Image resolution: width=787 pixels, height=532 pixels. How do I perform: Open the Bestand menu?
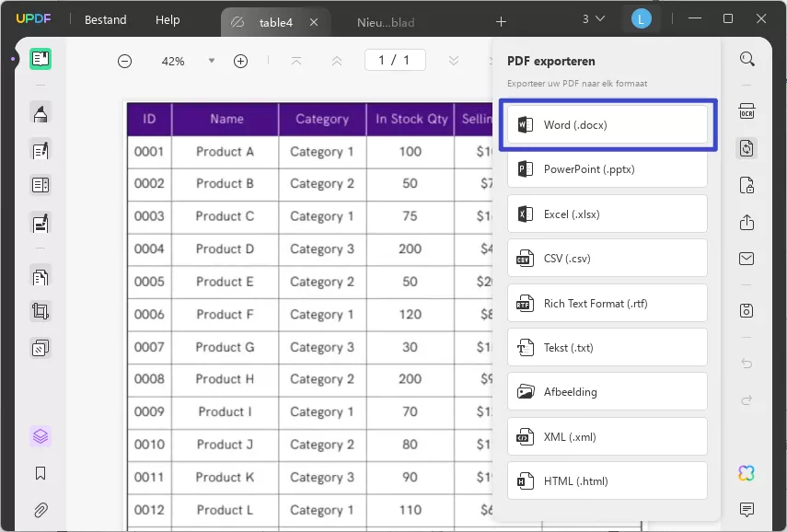coord(106,19)
